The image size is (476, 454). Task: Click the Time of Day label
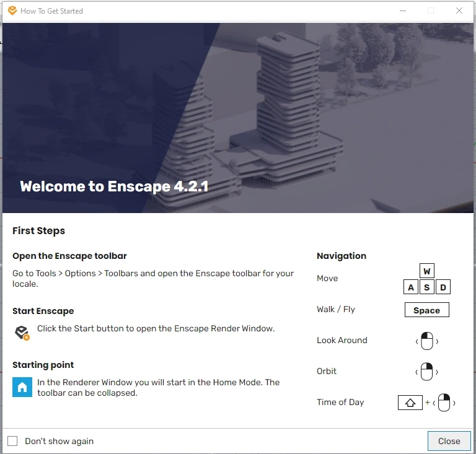coord(340,402)
